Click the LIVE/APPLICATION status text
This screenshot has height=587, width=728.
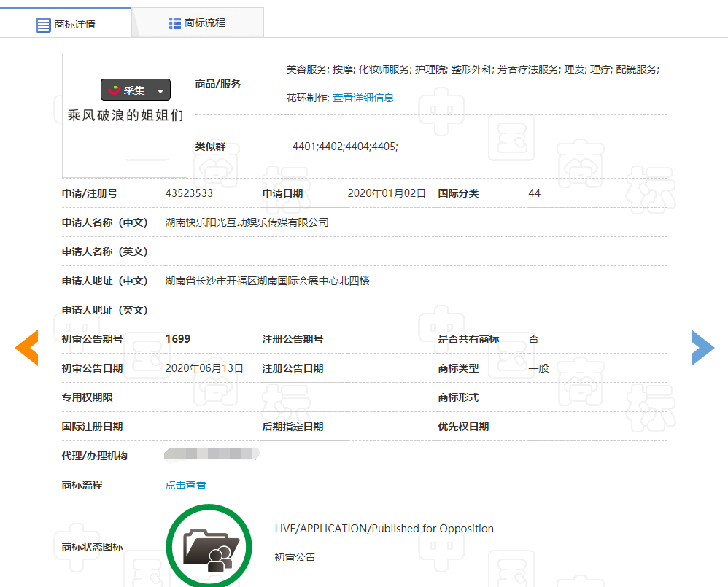coord(384,529)
